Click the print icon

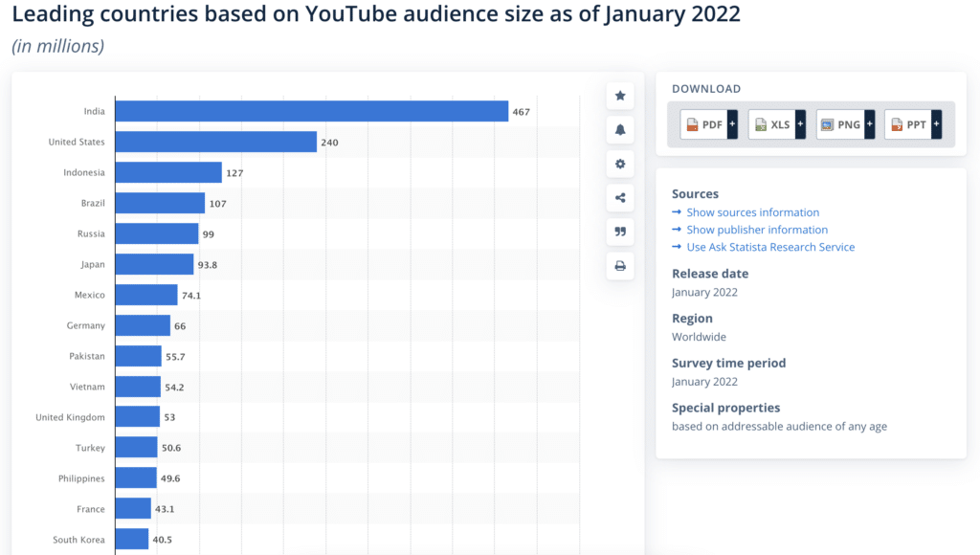click(620, 266)
